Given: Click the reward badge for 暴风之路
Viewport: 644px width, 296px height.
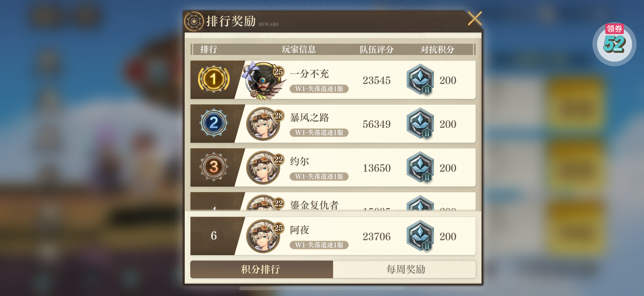Looking at the screenshot, I should tap(420, 123).
